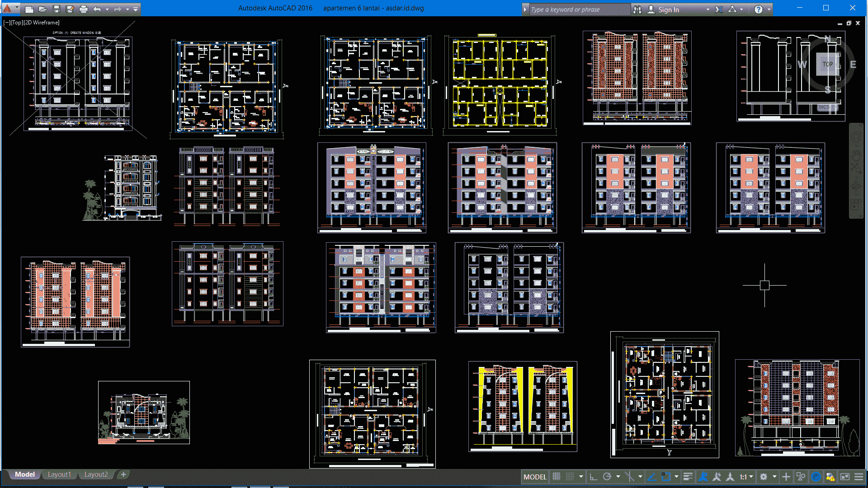Click the Plot printer icon
This screenshot has width=868, height=488.
point(84,9)
